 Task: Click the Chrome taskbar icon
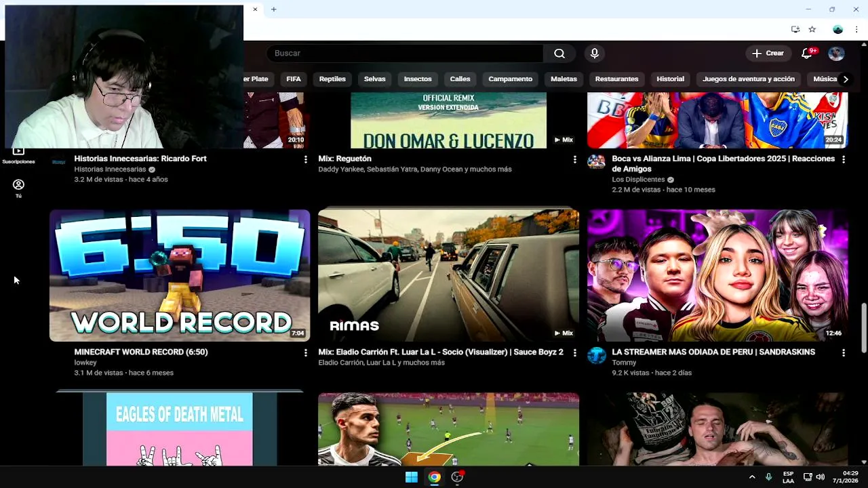tap(434, 477)
